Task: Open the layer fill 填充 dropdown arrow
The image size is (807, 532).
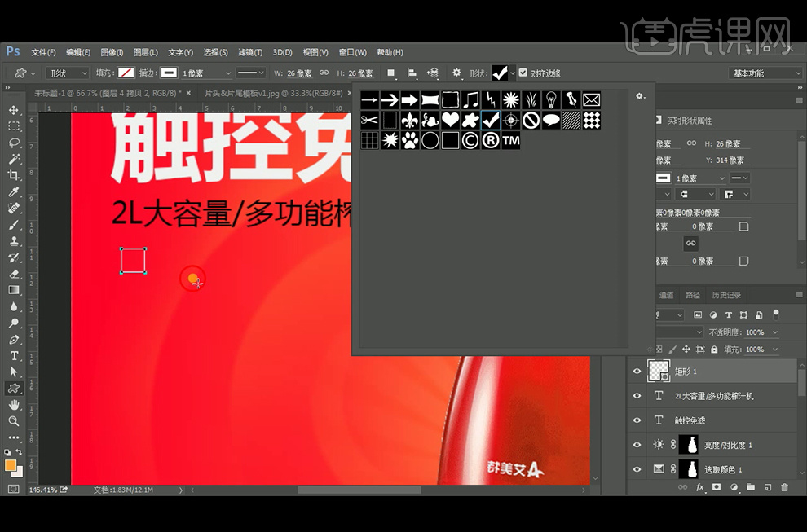Action: [775, 350]
